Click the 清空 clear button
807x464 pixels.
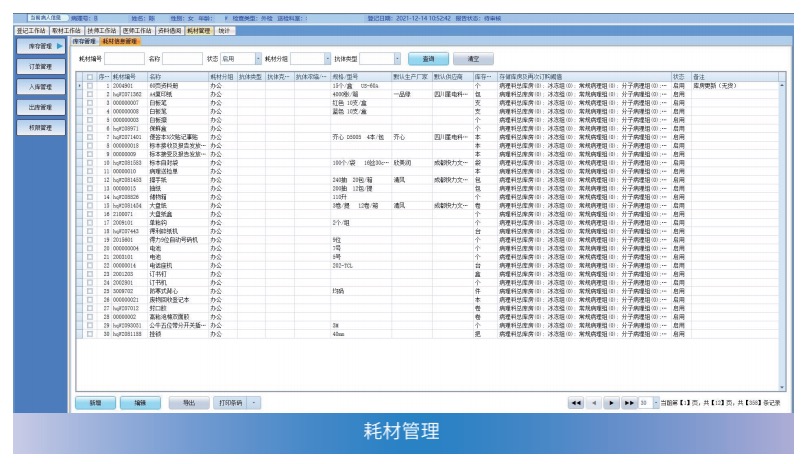pos(473,59)
